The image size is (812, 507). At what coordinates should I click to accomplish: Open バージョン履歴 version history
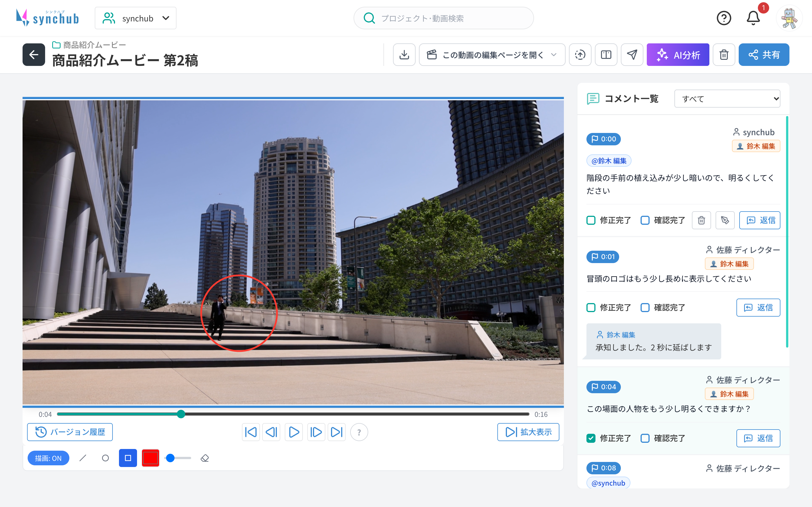pyautogui.click(x=70, y=432)
